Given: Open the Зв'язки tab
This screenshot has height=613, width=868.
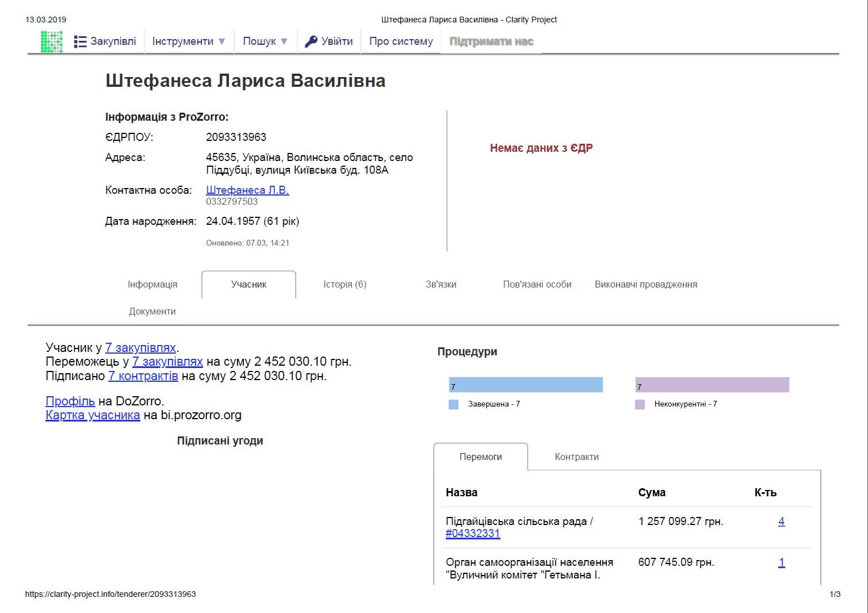Looking at the screenshot, I should tap(441, 284).
